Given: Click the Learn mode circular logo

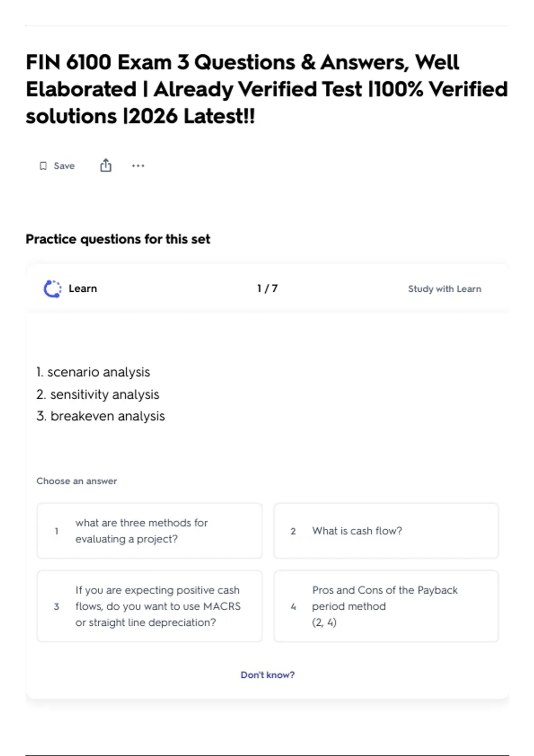Looking at the screenshot, I should click(x=53, y=289).
